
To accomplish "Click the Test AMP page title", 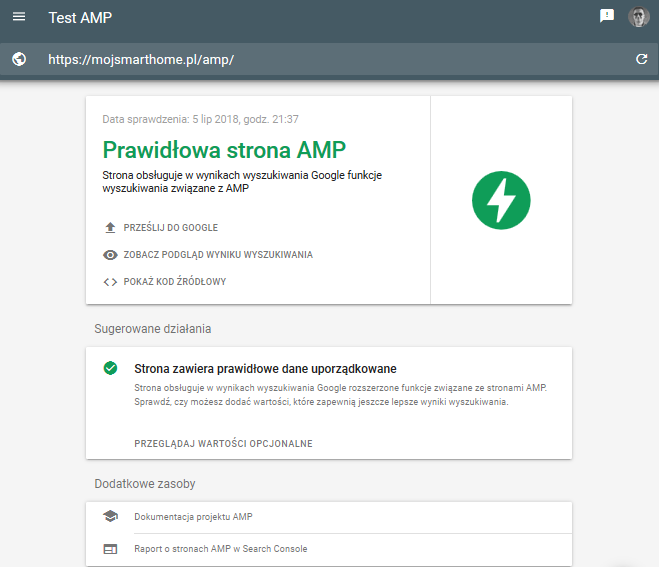I will pos(80,18).
